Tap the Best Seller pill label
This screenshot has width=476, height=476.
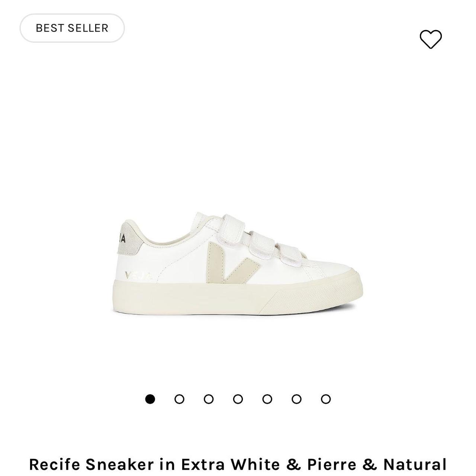coord(71,28)
